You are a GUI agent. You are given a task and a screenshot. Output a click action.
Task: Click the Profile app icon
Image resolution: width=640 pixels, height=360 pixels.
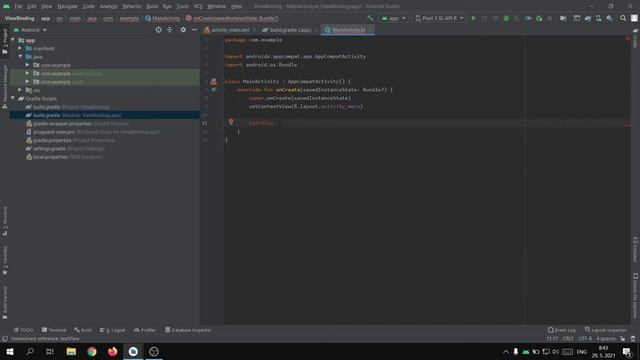click(528, 18)
